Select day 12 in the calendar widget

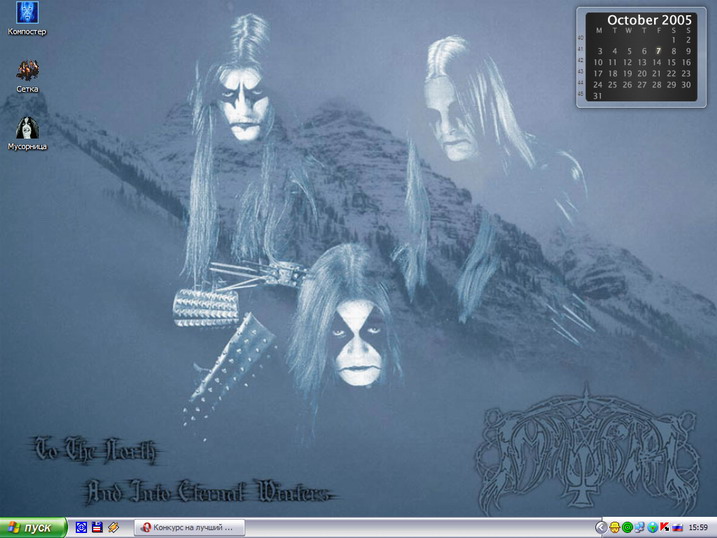(x=627, y=62)
